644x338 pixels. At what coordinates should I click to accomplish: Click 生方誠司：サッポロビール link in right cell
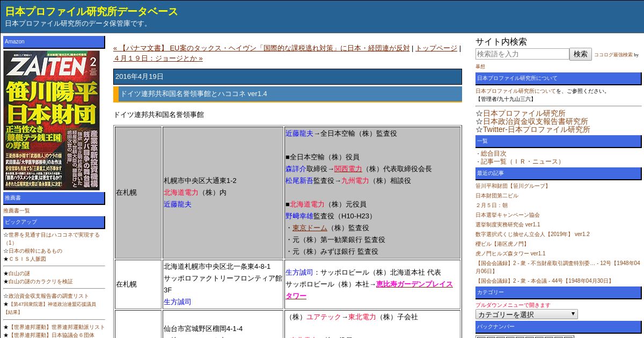(299, 273)
